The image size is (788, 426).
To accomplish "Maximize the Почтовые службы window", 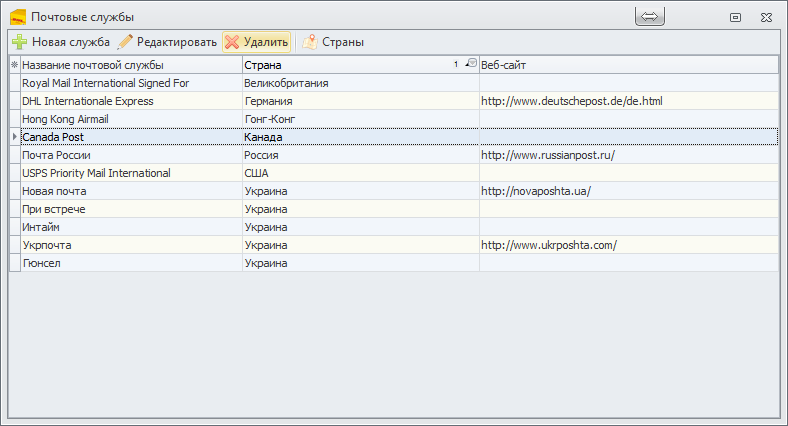I will pyautogui.click(x=735, y=17).
